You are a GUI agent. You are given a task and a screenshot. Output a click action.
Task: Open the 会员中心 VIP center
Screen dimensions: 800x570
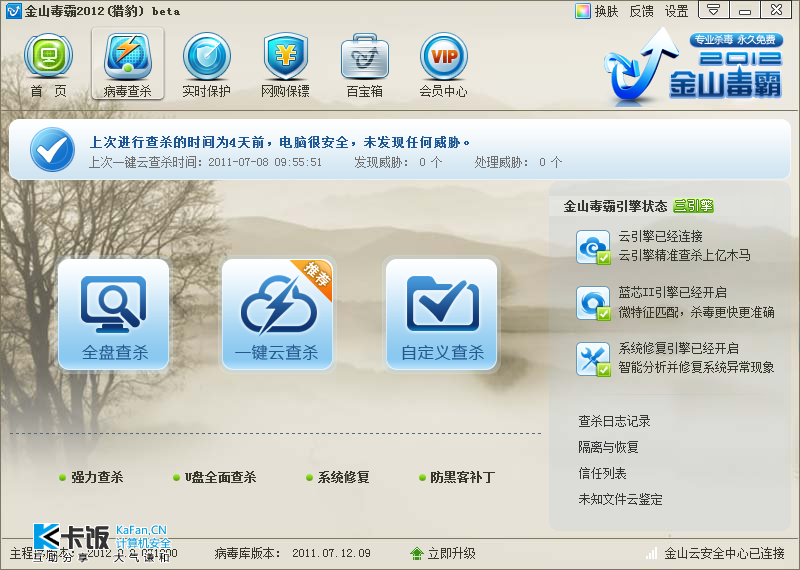(x=443, y=64)
